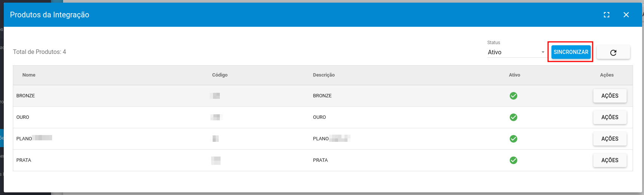This screenshot has width=644, height=195.
Task: Sort by the Nome column header
Action: pyautogui.click(x=29, y=75)
